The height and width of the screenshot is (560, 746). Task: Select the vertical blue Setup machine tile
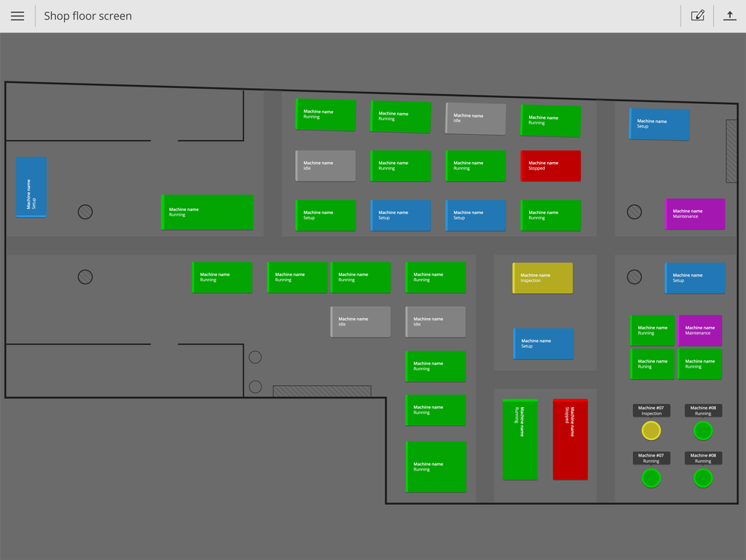pos(32,187)
